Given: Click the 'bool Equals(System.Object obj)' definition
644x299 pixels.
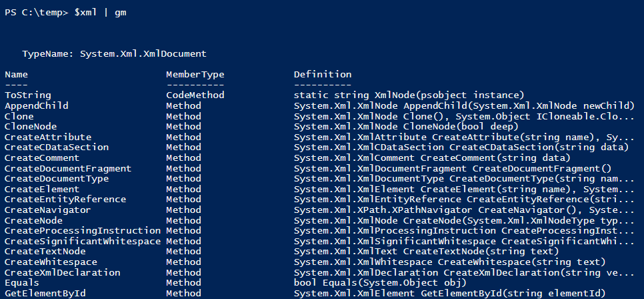Looking at the screenshot, I should pyautogui.click(x=380, y=283).
